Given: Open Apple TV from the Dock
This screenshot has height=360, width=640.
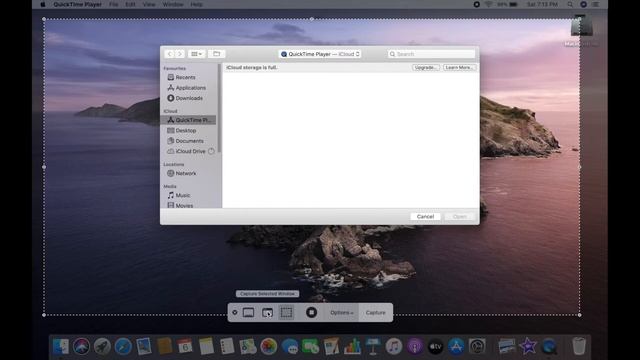Looking at the screenshot, I should (x=436, y=347).
